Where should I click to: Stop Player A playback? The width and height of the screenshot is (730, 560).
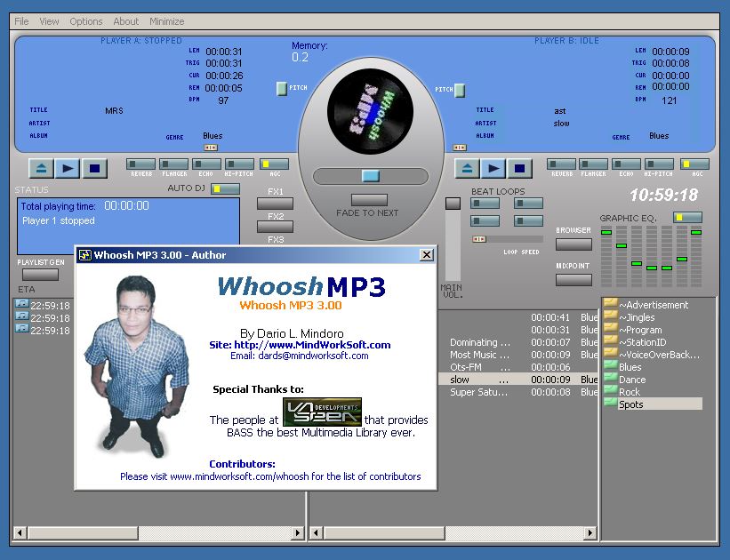pos(94,169)
